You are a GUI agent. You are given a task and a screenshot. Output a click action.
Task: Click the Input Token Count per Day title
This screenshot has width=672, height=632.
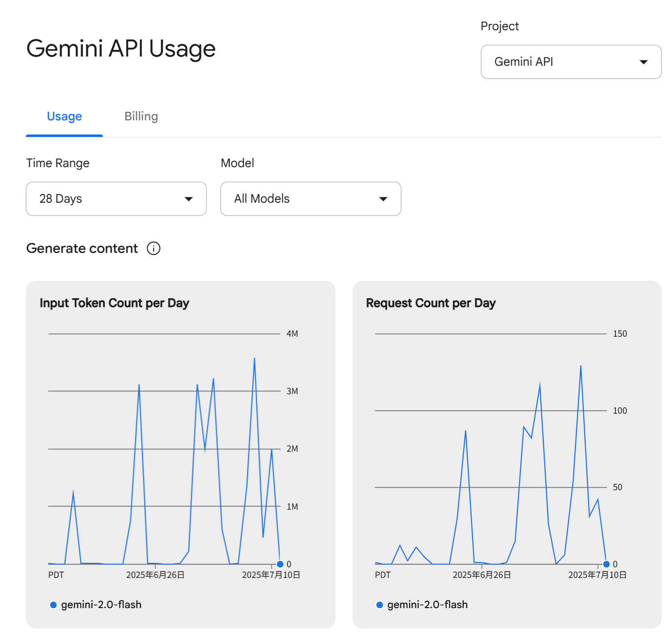114,303
